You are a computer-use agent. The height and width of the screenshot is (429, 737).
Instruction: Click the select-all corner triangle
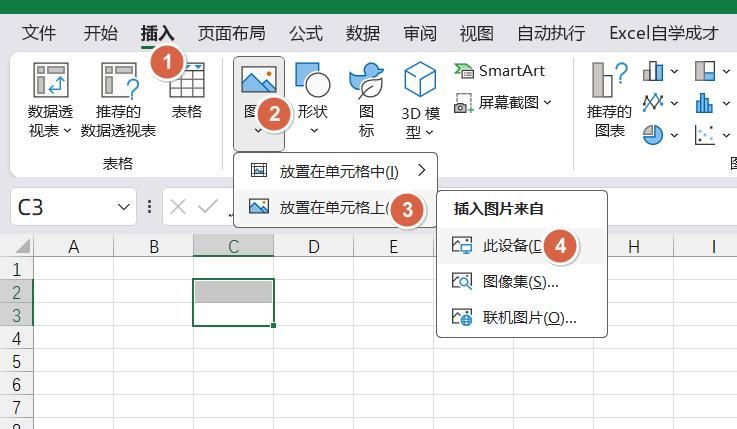[x=22, y=246]
